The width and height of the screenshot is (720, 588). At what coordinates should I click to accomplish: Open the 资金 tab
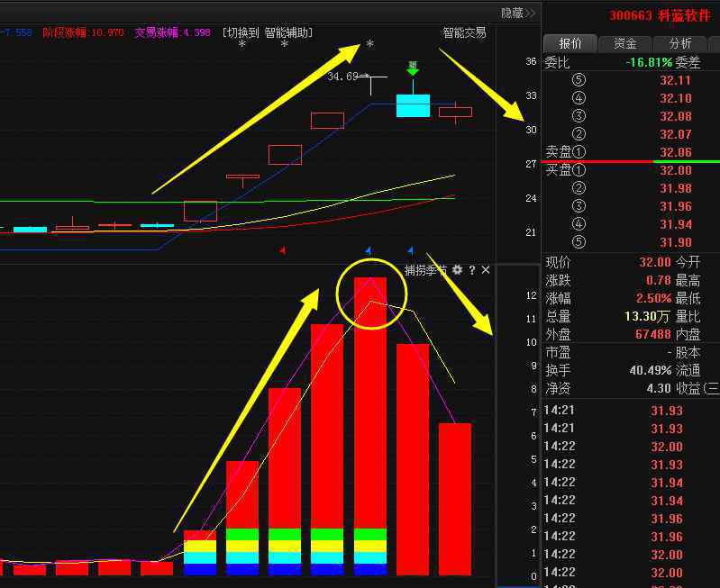pos(624,43)
